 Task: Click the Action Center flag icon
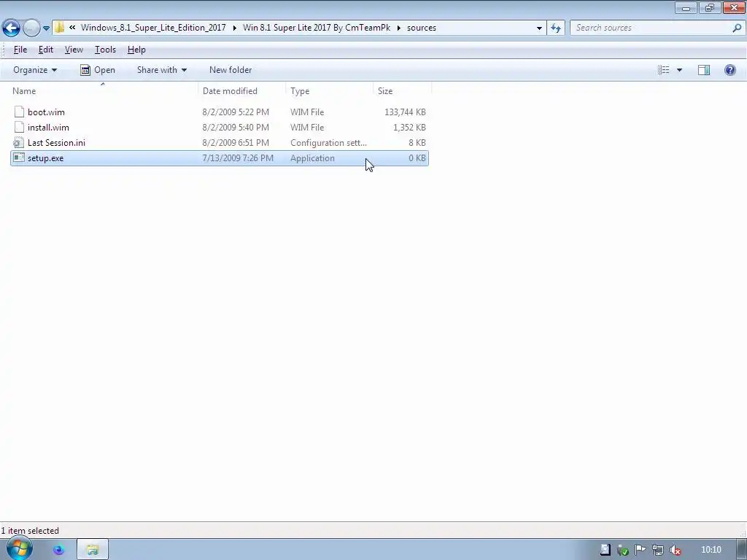coord(640,550)
